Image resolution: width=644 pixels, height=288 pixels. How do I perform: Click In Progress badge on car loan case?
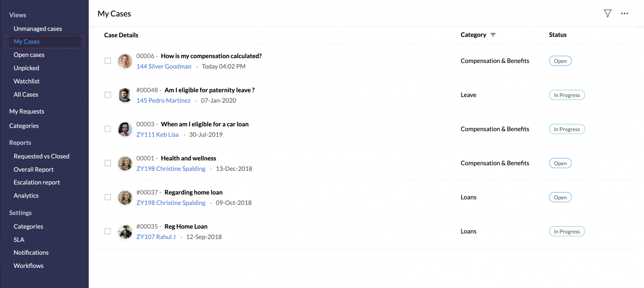coord(567,129)
